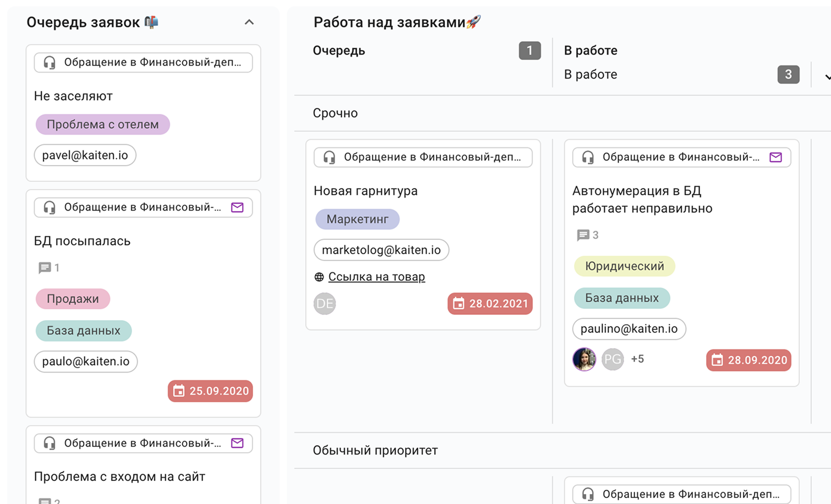Select the Маркетинг tag
The image size is (831, 504).
[x=357, y=219]
